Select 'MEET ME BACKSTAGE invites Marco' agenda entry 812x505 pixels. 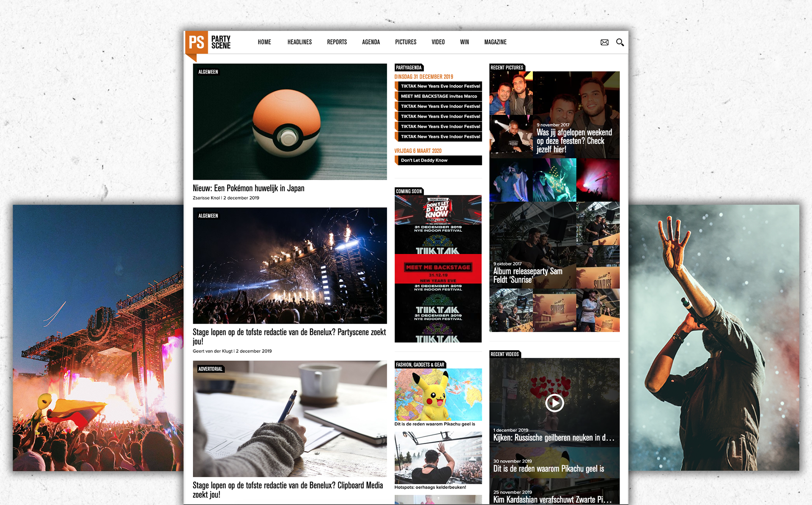[438, 96]
